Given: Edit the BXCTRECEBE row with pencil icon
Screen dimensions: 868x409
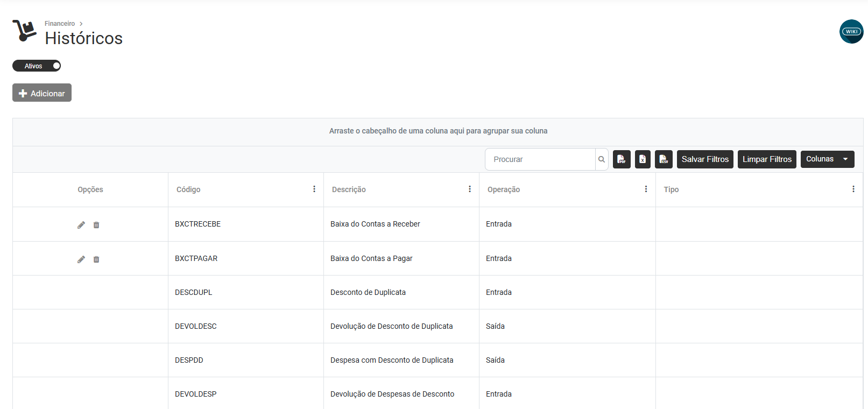Looking at the screenshot, I should (x=81, y=225).
